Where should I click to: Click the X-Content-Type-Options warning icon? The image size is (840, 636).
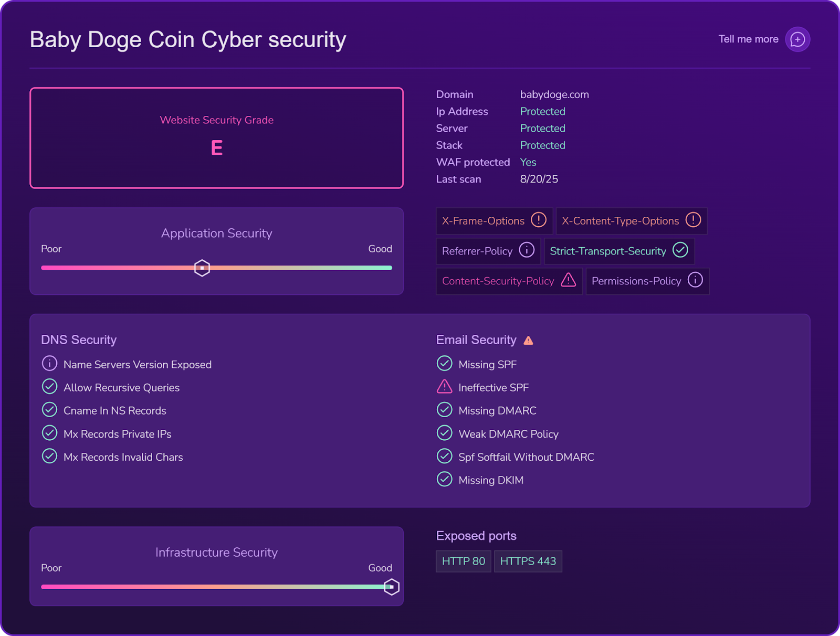(x=693, y=220)
